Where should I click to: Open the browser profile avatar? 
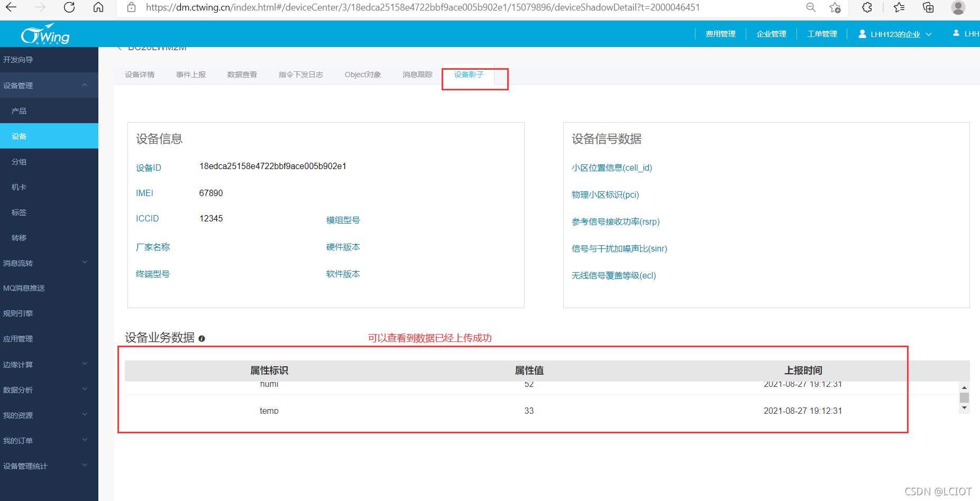pyautogui.click(x=958, y=7)
